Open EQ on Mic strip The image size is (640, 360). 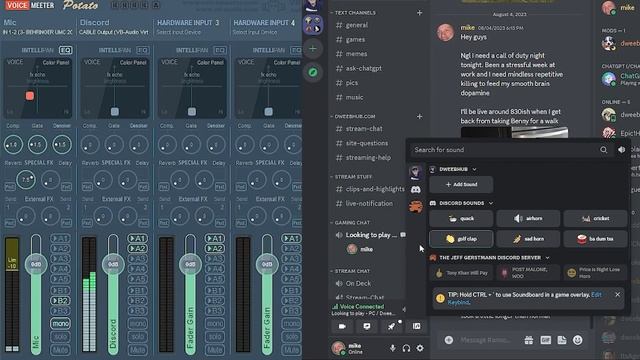tap(65, 50)
